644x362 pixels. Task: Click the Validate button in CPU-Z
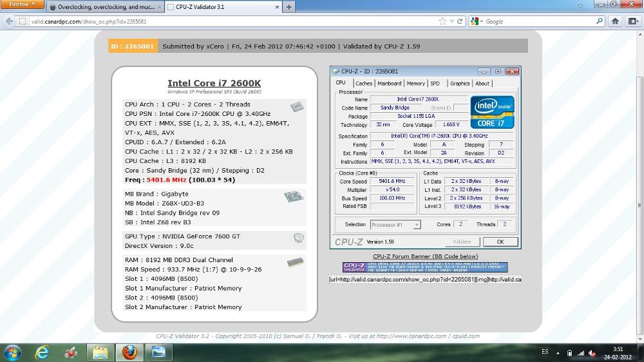point(462,242)
